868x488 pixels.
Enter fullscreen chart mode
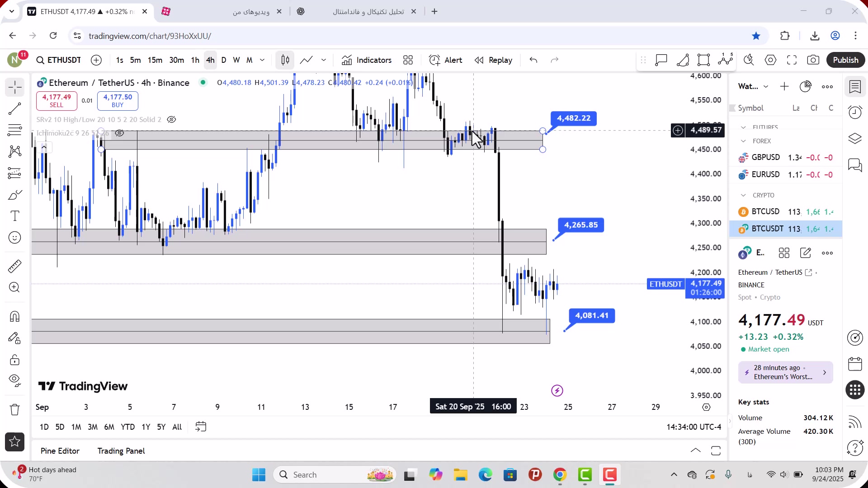(x=792, y=60)
